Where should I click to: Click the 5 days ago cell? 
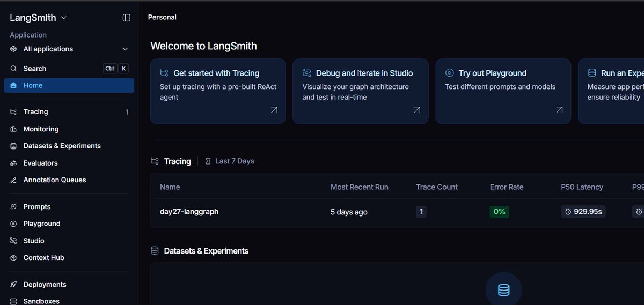(349, 212)
